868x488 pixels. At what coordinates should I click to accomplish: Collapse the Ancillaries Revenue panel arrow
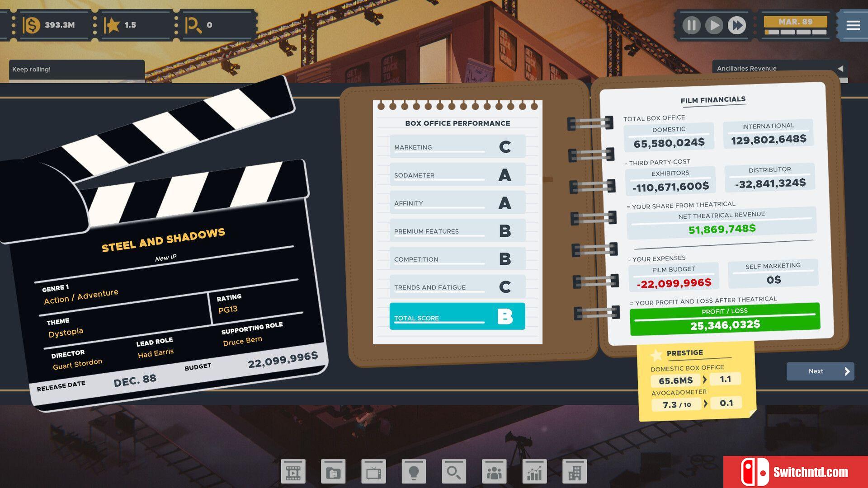(840, 68)
